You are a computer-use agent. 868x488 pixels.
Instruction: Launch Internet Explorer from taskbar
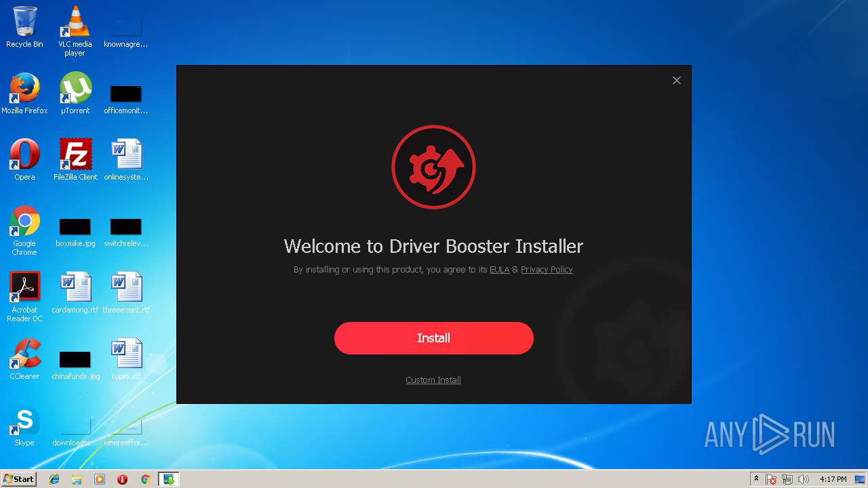click(54, 479)
